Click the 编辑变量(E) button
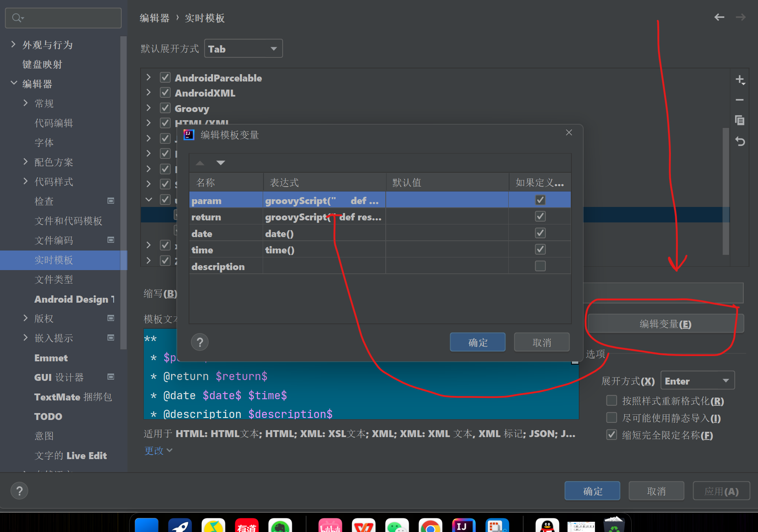Screen dimensions: 758x532 coord(666,324)
